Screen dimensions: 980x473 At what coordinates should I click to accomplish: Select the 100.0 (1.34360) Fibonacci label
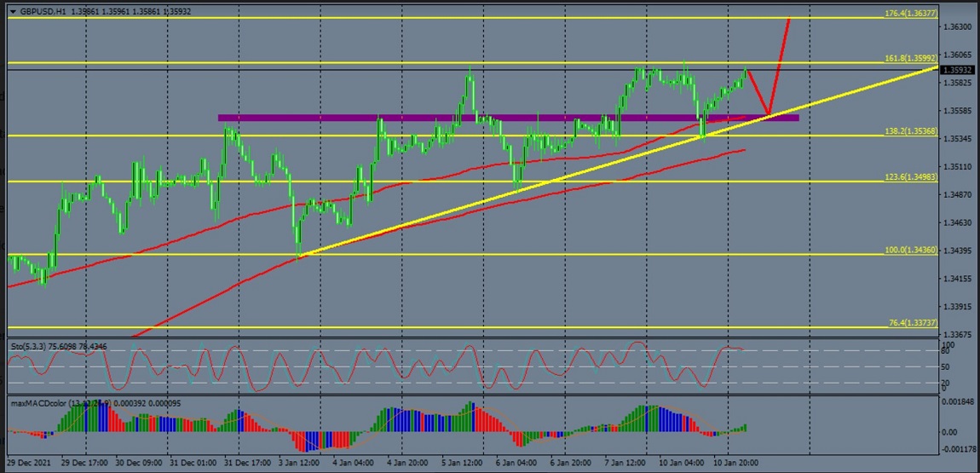point(910,251)
